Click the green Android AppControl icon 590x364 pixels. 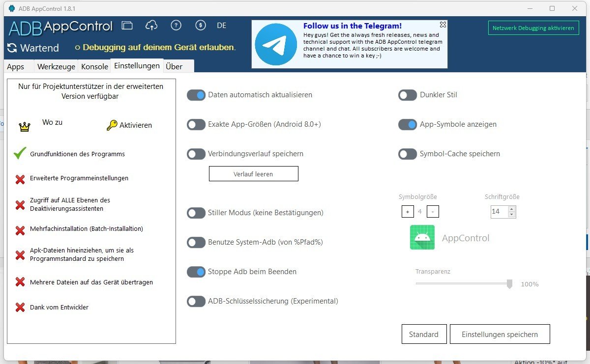422,238
